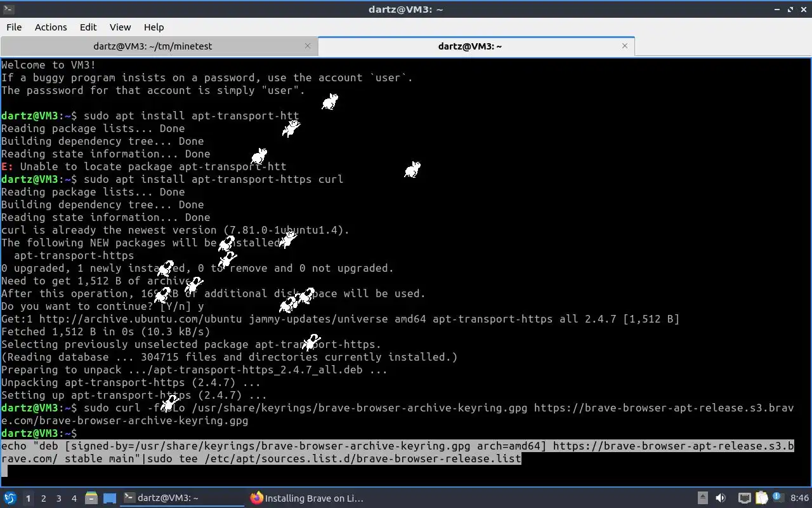Open the update notifier tray icon
Screen dimensions: 812x508
(778, 498)
